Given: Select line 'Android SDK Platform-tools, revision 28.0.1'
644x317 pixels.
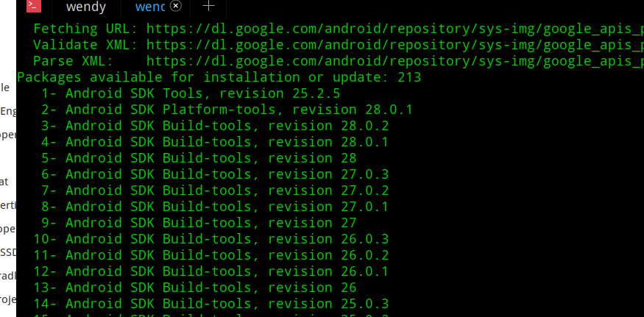Looking at the screenshot, I should 239,110.
